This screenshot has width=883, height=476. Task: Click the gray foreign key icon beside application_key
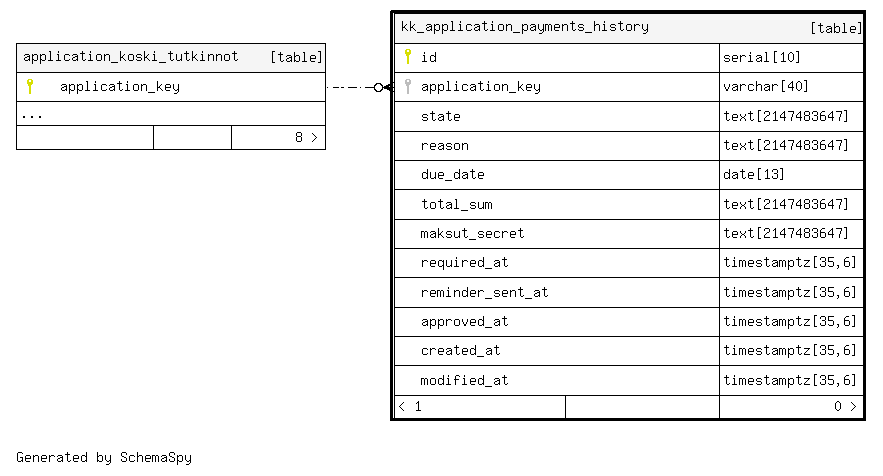[x=408, y=86]
